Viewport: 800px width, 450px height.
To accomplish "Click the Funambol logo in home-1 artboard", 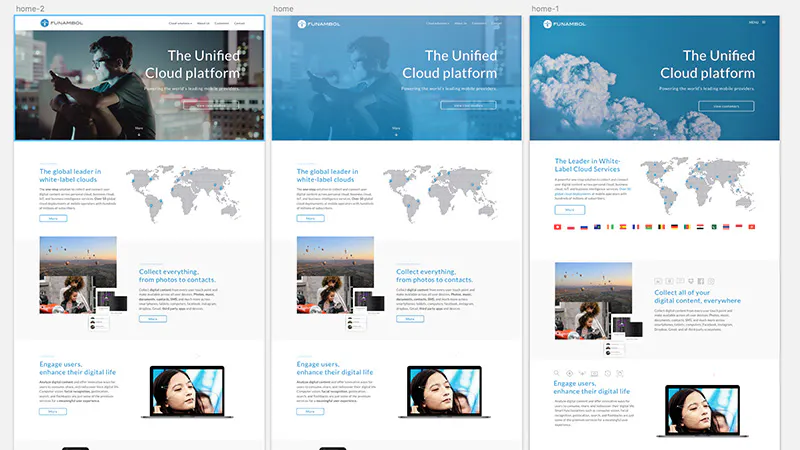I will point(564,24).
